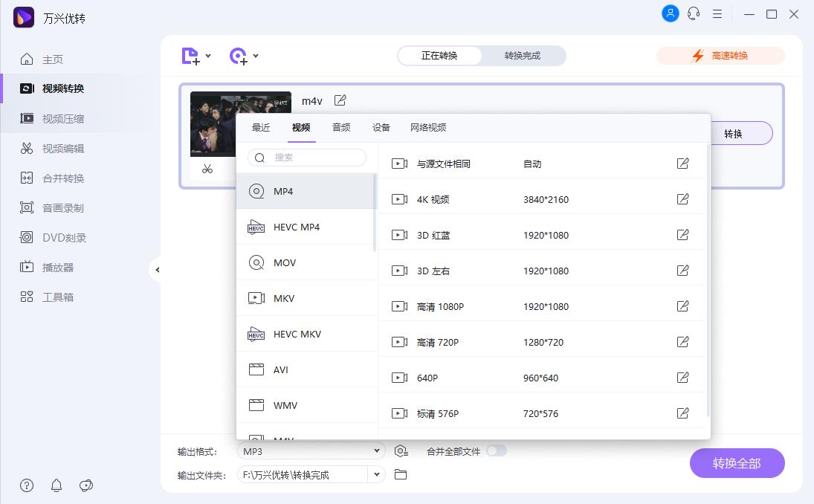Open the output folder browse icon

(x=401, y=474)
